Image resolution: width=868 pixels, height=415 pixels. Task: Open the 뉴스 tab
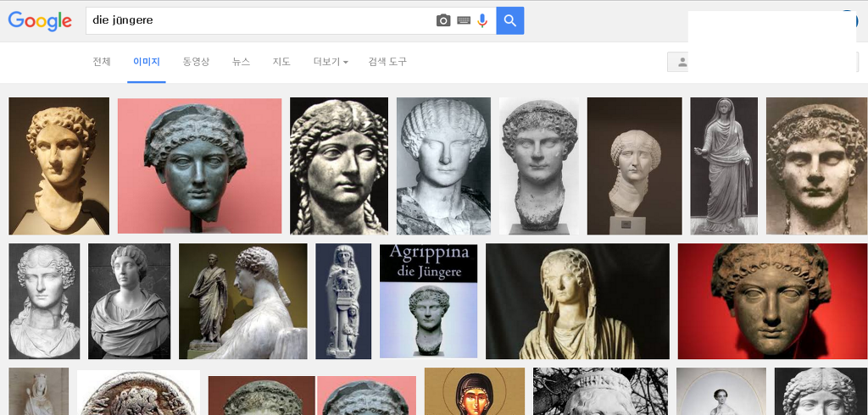pyautogui.click(x=241, y=62)
